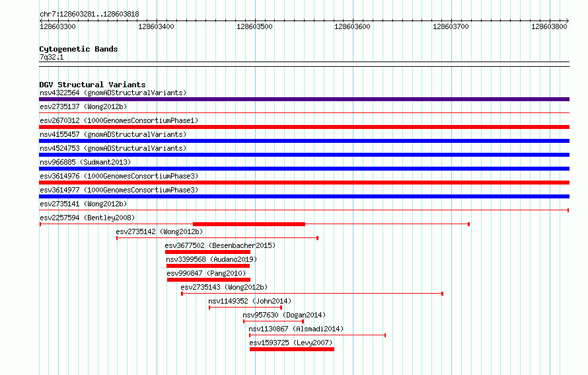Open esv3677502 (Besenbacher2015) label
The height and width of the screenshot is (375, 588).
coord(220,245)
